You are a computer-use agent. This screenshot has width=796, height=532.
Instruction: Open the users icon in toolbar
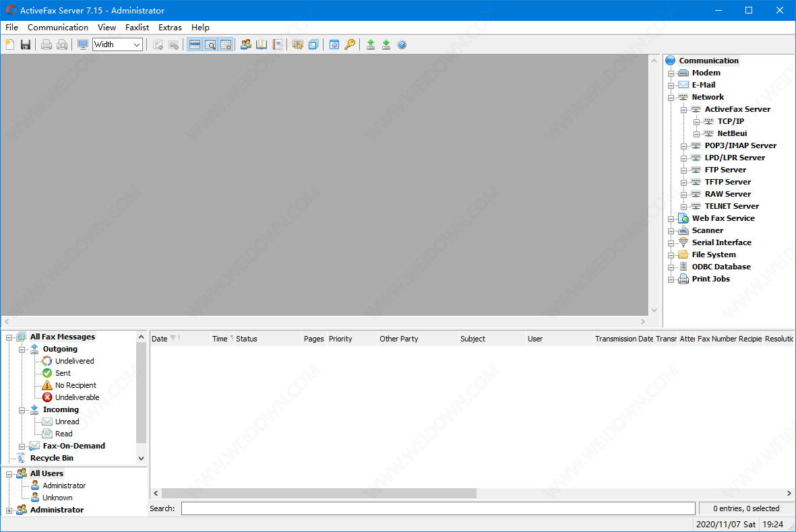click(x=246, y=44)
